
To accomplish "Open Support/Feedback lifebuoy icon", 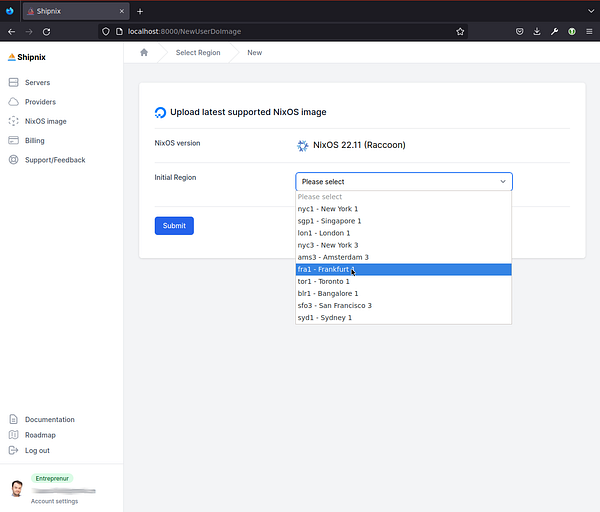I will pos(13,160).
